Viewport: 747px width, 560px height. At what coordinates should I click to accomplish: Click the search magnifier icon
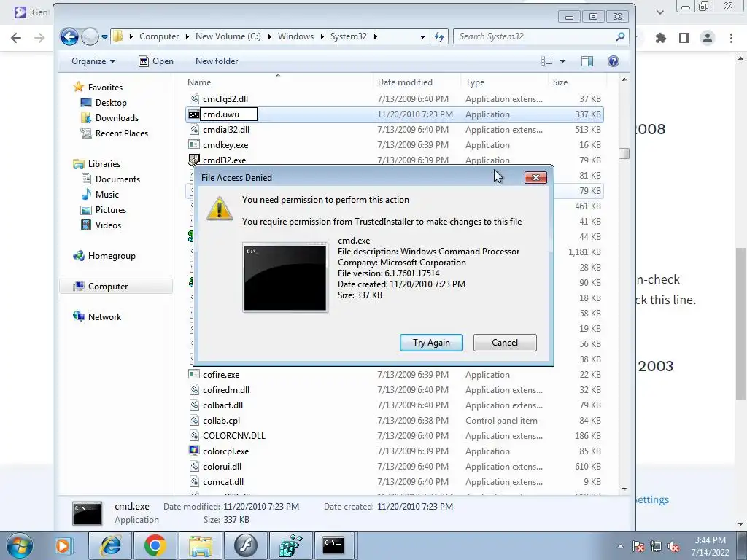(x=620, y=36)
